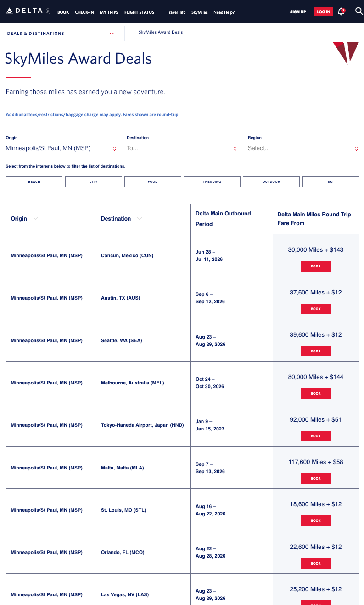Click the 80,000 Miles + $144 fare

316,377
